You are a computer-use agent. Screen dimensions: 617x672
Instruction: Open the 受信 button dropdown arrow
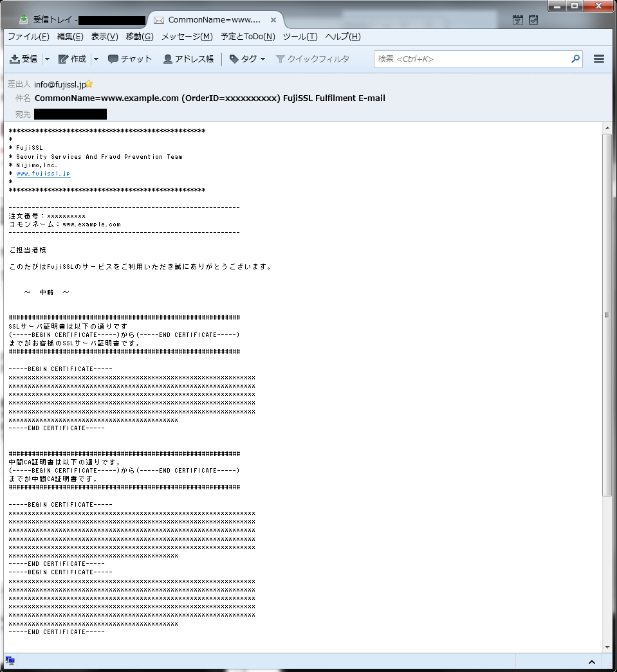[x=48, y=59]
